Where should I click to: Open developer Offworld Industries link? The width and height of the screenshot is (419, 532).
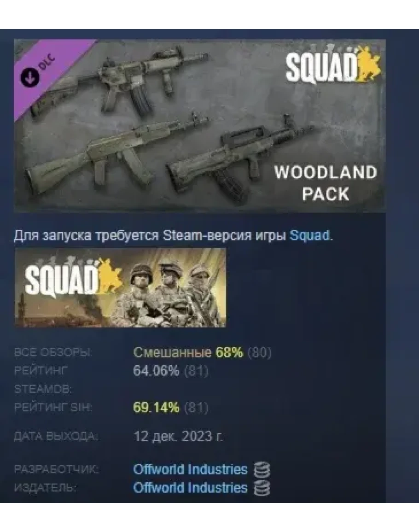[190, 469]
